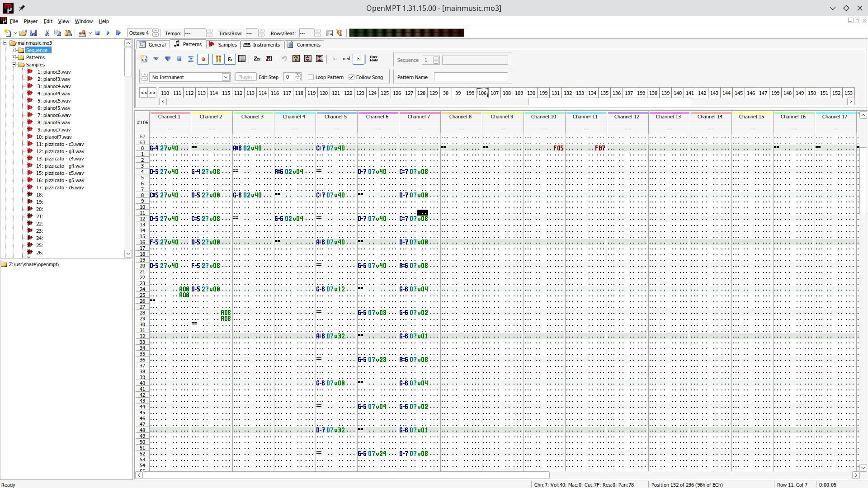Open the Player menu
This screenshot has width=868, height=488.
[x=31, y=21]
